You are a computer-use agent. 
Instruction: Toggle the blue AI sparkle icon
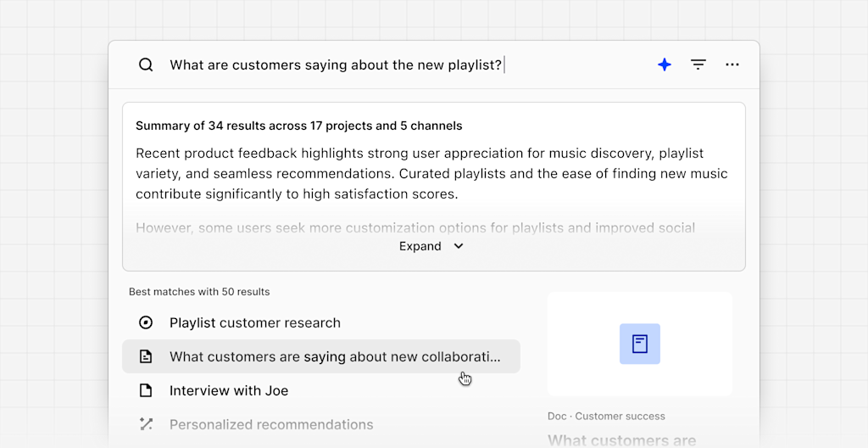pos(665,64)
